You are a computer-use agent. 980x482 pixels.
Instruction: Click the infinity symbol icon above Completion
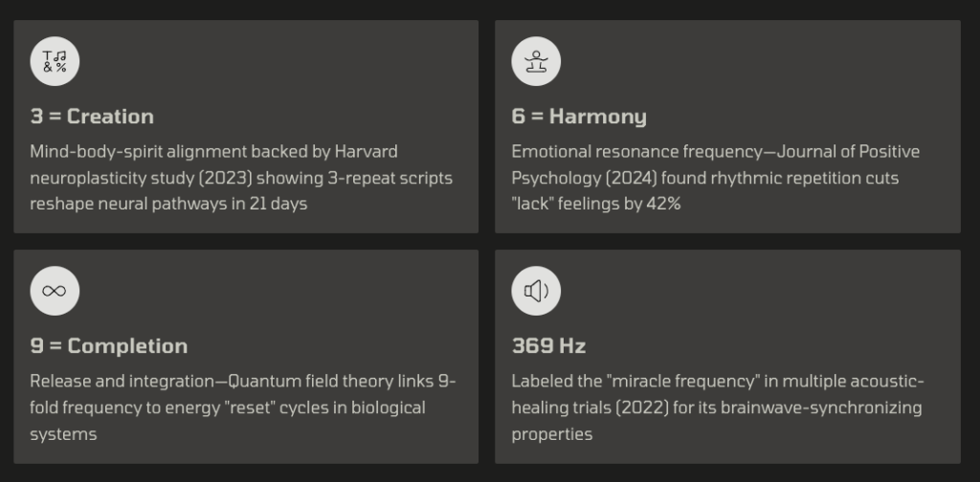pyautogui.click(x=55, y=292)
